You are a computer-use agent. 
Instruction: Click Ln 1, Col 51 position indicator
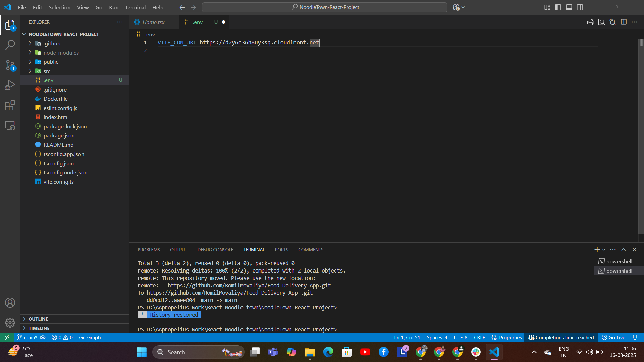click(407, 337)
